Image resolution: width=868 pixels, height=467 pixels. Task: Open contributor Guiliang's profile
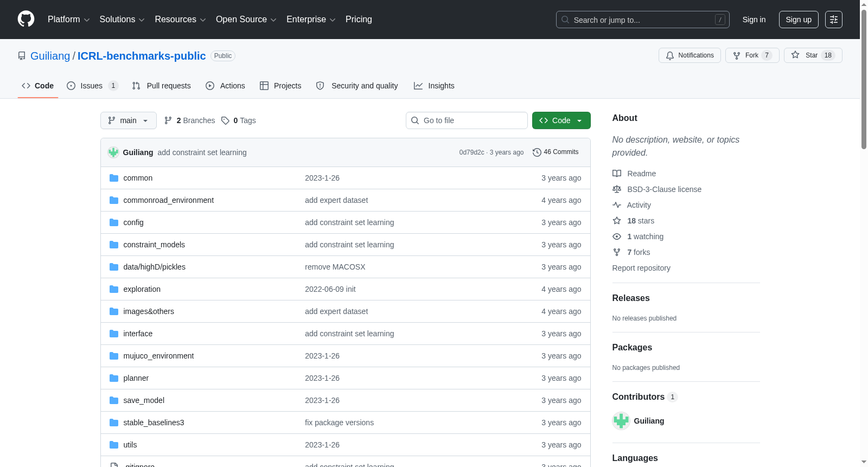[649, 421]
